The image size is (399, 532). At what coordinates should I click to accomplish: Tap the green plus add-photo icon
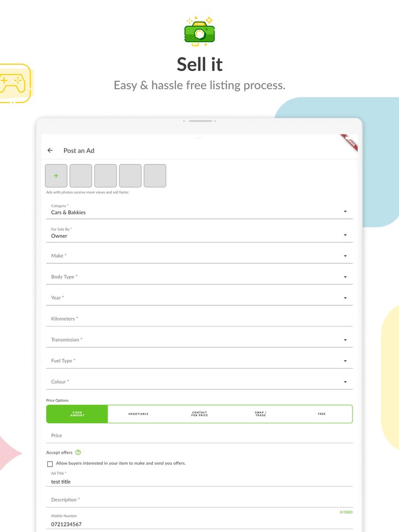coord(56,176)
